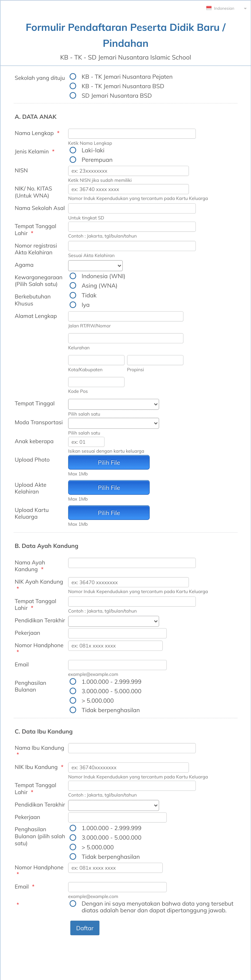Viewport: 251px width, 980px height.
Task: Tick the data declaration statement option
Action: [73, 903]
